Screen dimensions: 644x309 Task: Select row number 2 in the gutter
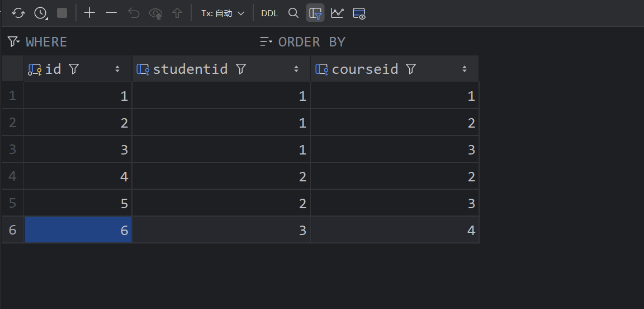point(12,122)
